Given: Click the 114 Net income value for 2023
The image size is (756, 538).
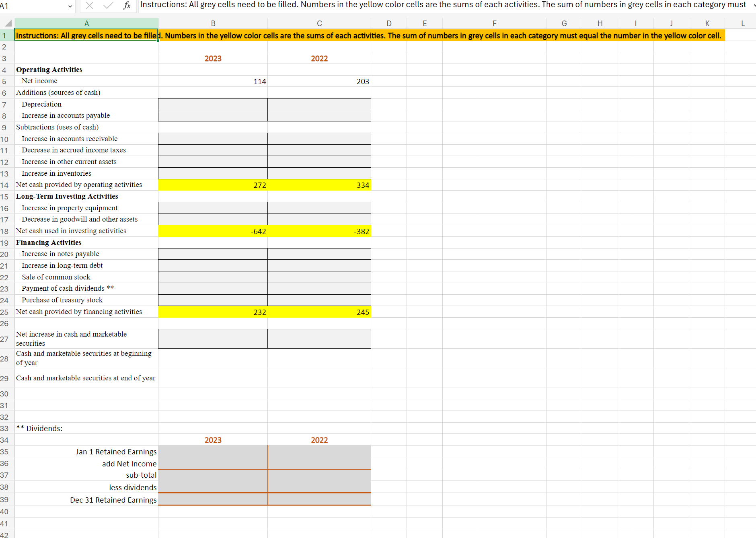Looking at the screenshot, I should click(213, 81).
